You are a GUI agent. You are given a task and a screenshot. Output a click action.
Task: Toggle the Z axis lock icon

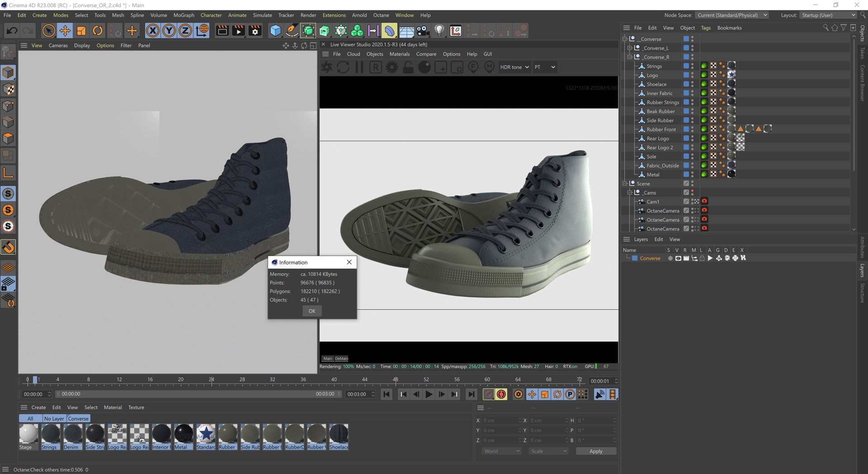[x=185, y=31]
